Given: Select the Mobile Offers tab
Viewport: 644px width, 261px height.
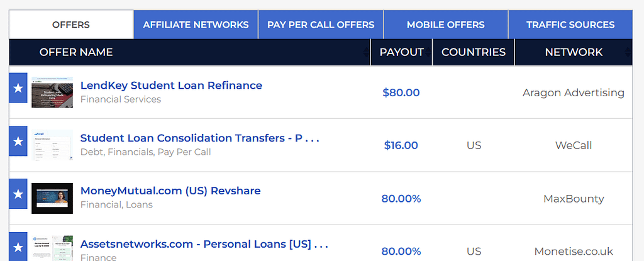Looking at the screenshot, I should pyautogui.click(x=446, y=25).
